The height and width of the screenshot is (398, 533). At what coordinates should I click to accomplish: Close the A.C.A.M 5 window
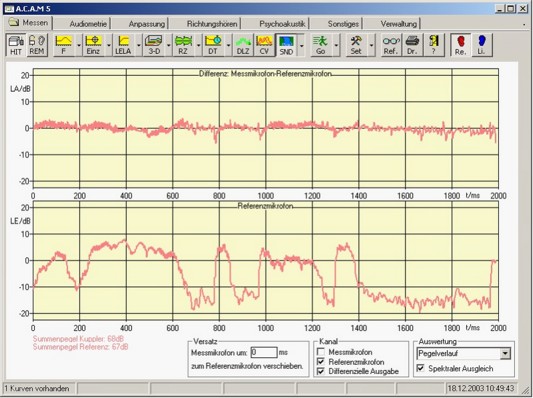522,9
